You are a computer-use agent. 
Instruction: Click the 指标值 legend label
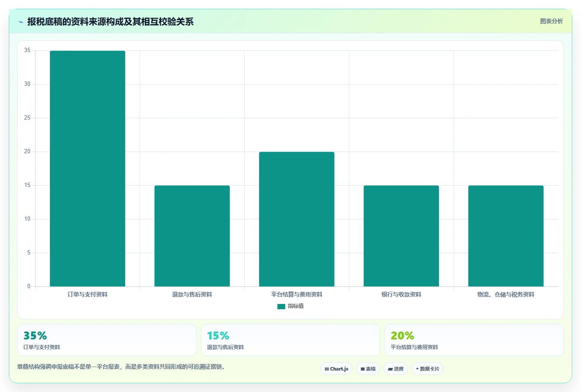click(x=296, y=307)
